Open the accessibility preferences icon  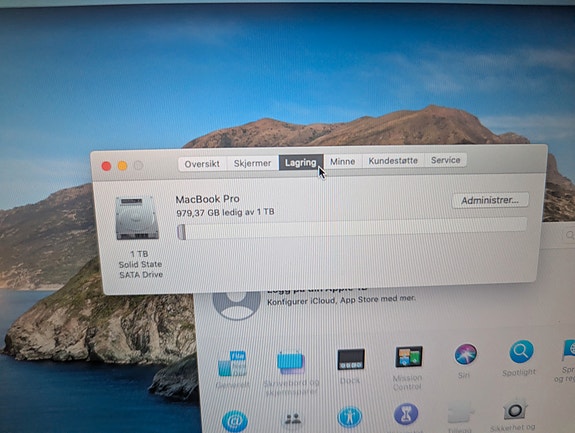pyautogui.click(x=349, y=417)
